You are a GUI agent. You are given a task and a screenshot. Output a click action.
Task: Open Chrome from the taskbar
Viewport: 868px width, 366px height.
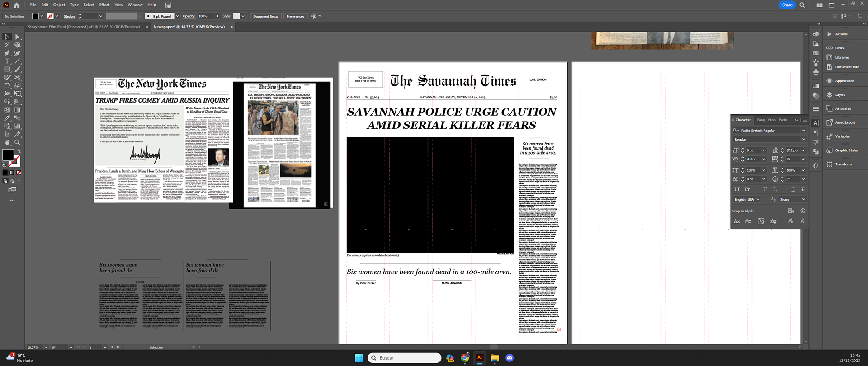point(465,358)
